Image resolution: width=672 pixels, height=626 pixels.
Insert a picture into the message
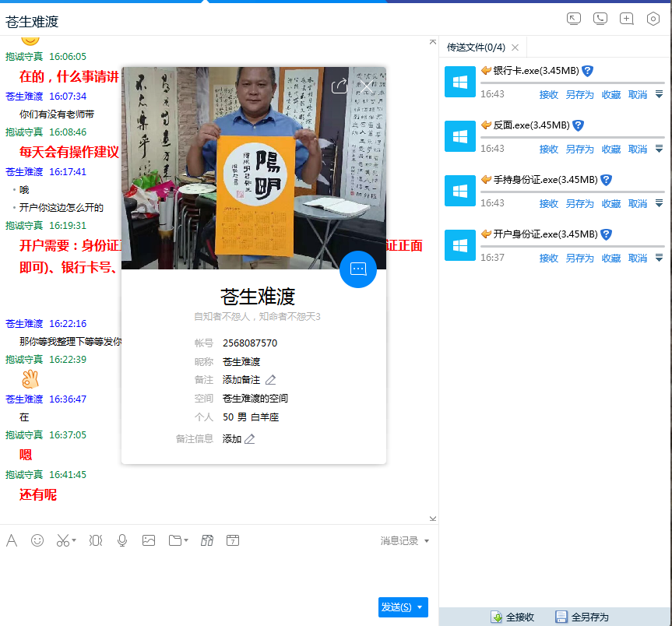[x=149, y=540]
